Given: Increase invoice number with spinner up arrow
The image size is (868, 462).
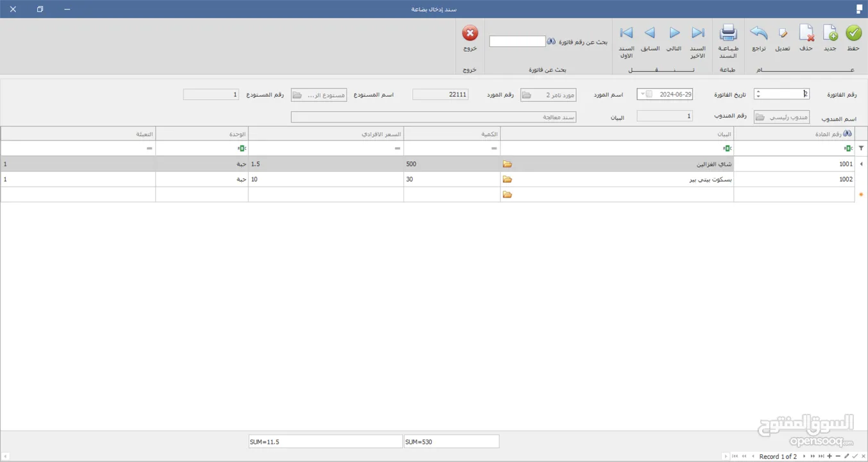Looking at the screenshot, I should pyautogui.click(x=758, y=92).
